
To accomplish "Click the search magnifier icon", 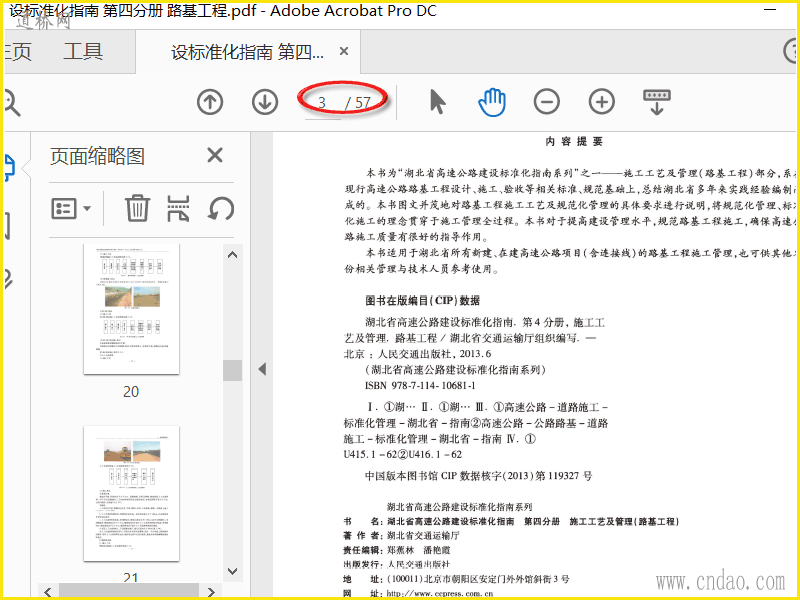I will (x=10, y=102).
